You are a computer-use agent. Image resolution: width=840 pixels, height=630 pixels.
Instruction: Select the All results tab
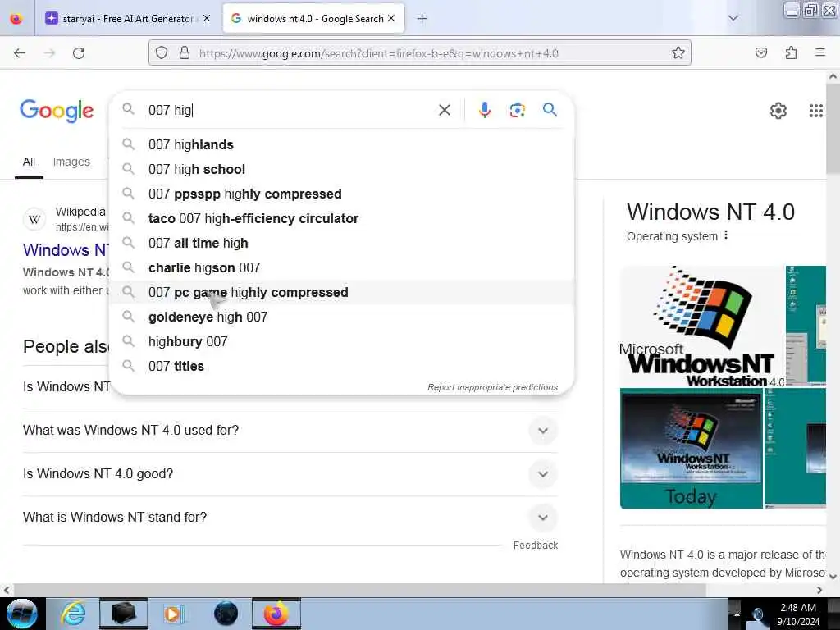[x=29, y=162]
